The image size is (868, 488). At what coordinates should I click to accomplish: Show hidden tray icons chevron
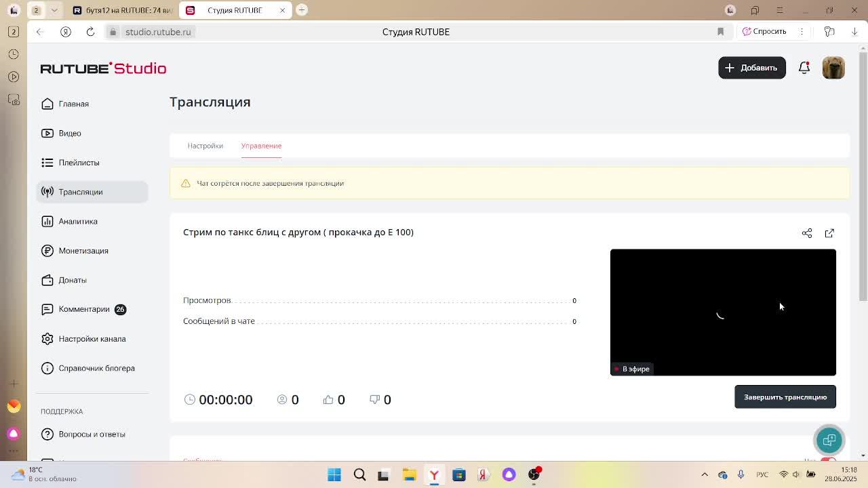point(705,474)
